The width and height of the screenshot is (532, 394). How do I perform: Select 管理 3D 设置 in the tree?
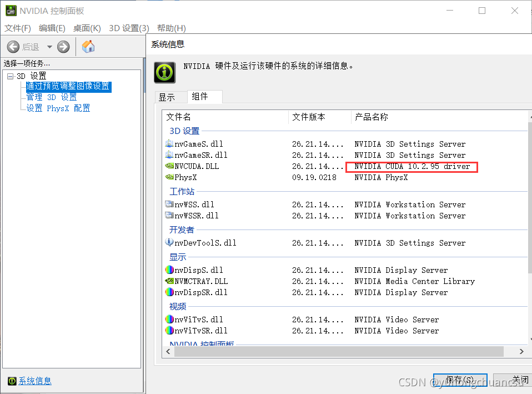coord(52,97)
